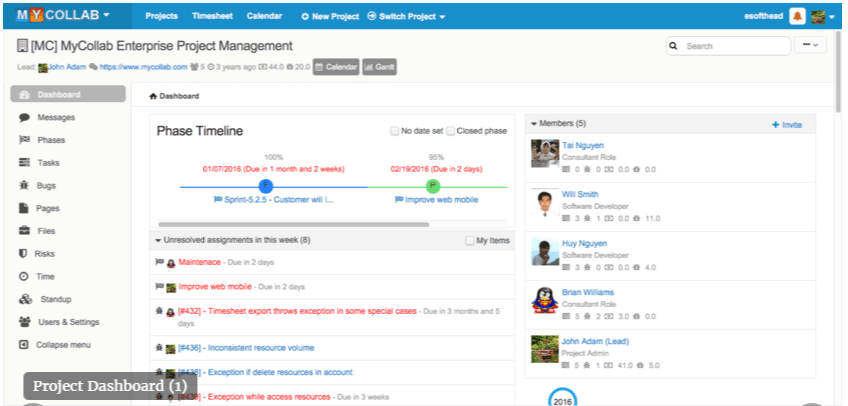Click the Time clock icon in sidebar
This screenshot has width=848, height=406.
coord(24,276)
